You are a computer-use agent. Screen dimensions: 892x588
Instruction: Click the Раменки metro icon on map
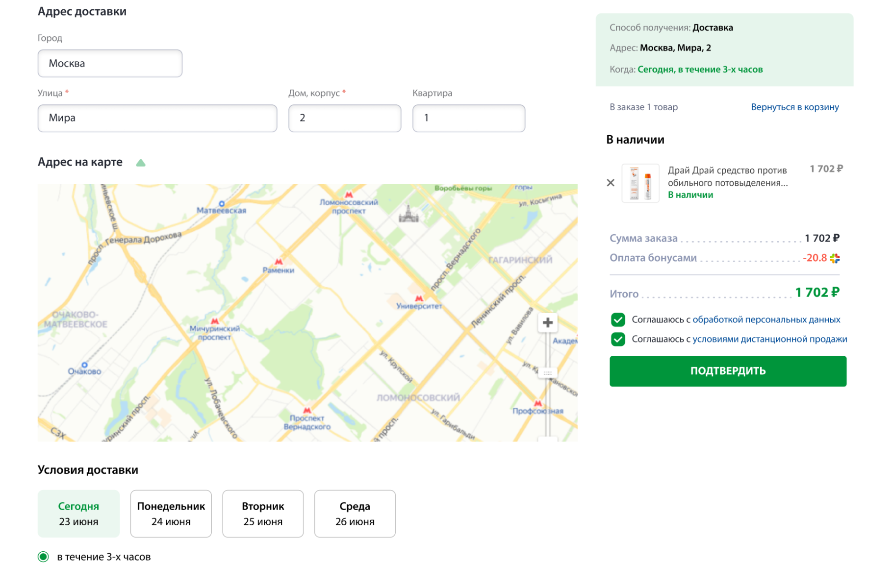pos(279,262)
